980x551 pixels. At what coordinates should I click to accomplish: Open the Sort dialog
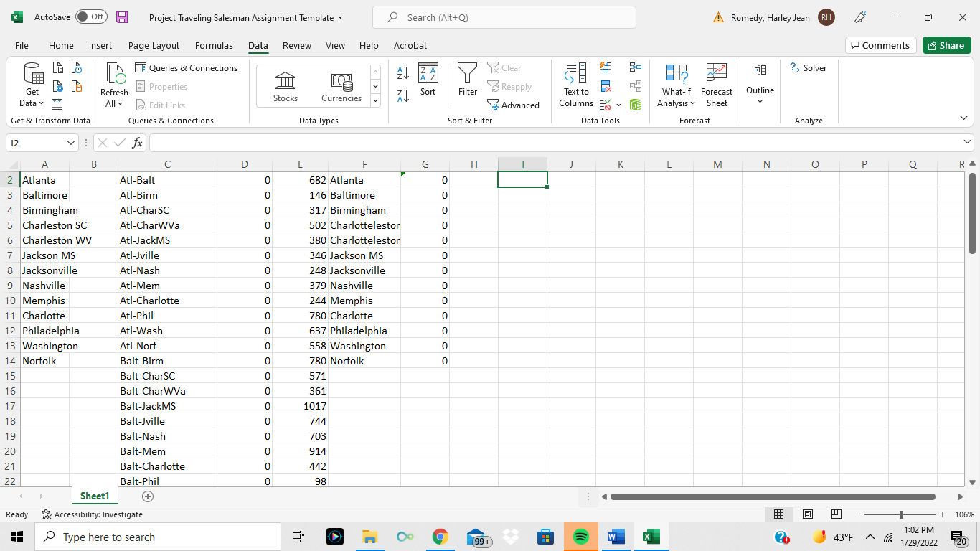coord(428,80)
